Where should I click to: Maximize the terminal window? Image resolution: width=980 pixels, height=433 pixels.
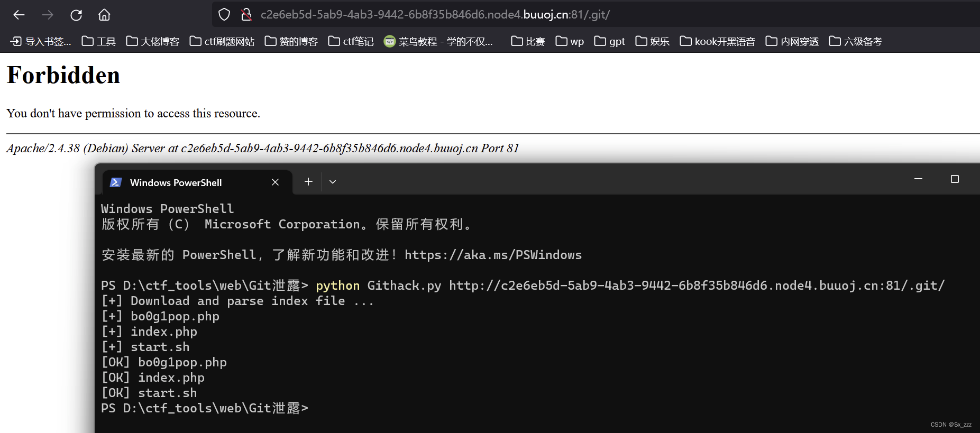click(955, 179)
